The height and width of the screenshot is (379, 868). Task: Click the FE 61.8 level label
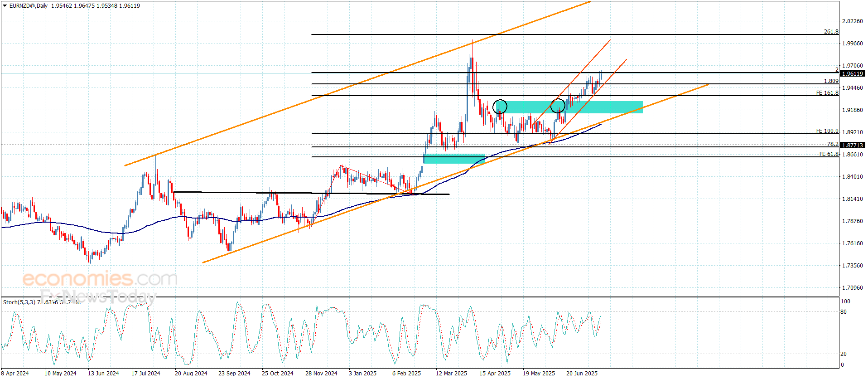[829, 154]
